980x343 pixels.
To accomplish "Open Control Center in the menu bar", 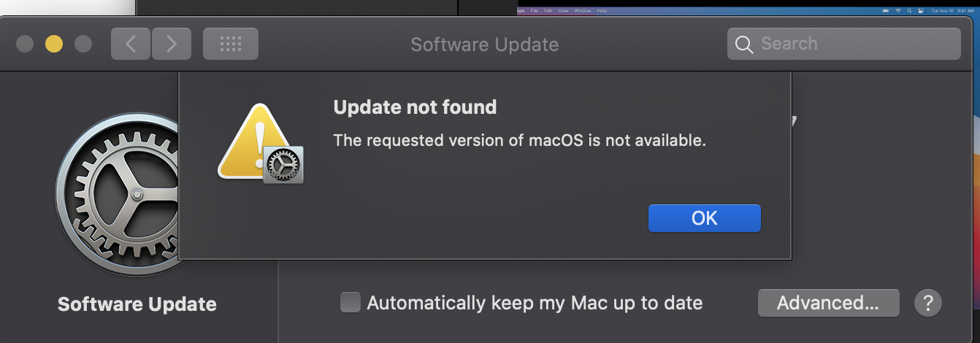I will [x=921, y=11].
